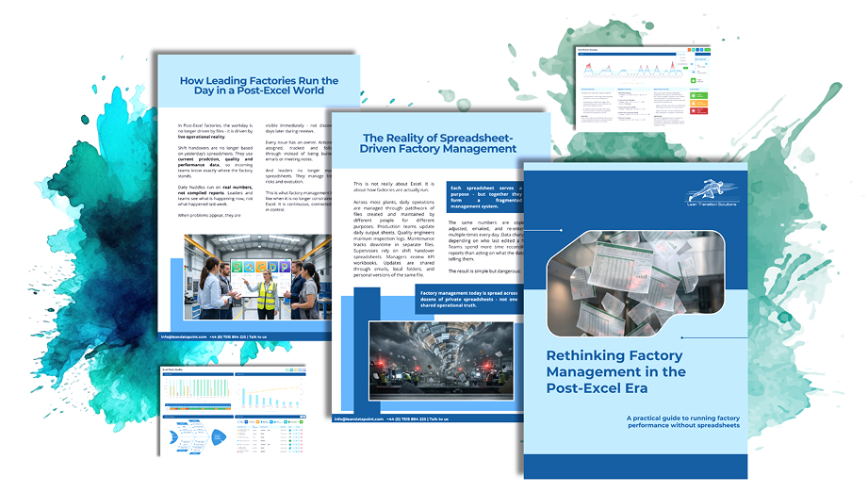Click the Lean Transition Solutions runner logo
Viewport: 868px width, 492px height.
pyautogui.click(x=712, y=192)
